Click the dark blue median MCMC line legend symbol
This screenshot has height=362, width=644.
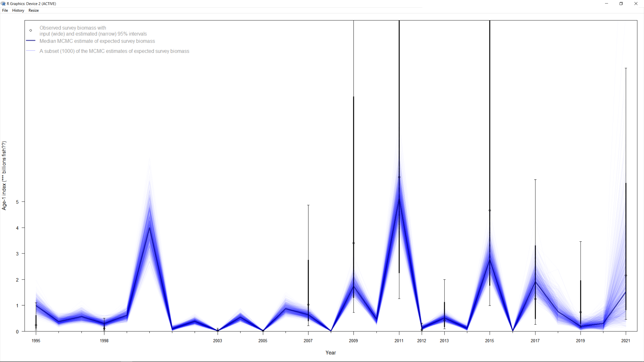pos(30,41)
